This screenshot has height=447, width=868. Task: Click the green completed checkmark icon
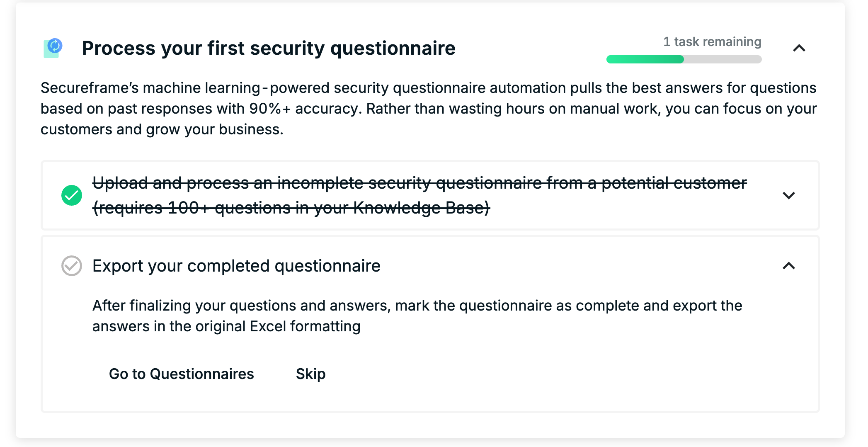click(x=72, y=195)
